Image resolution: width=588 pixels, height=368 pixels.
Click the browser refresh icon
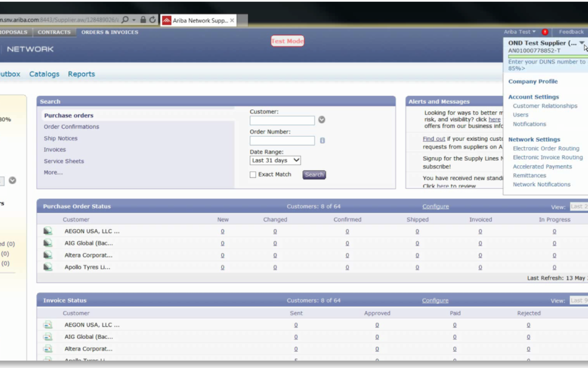coord(152,19)
